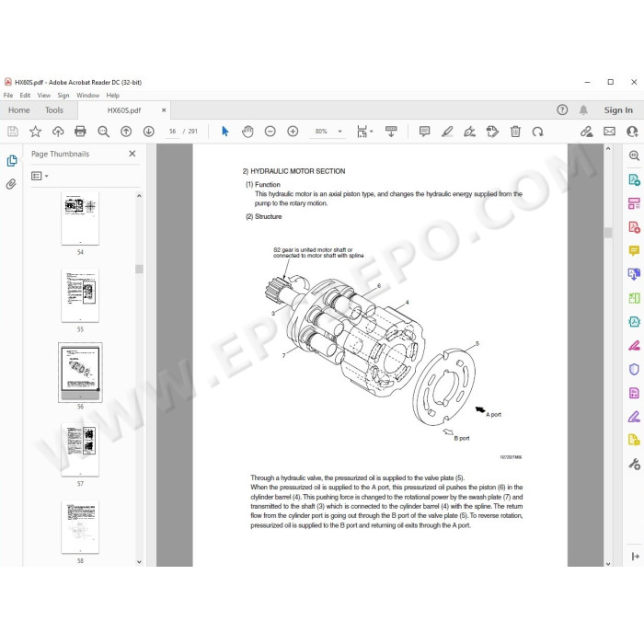Open the Help menu
Screen dimensions: 644x644
click(113, 96)
